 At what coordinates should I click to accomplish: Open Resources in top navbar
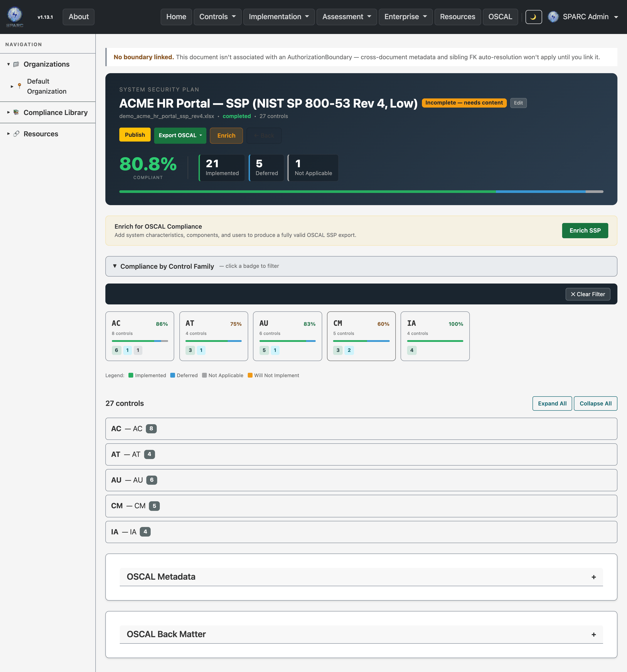(x=457, y=17)
